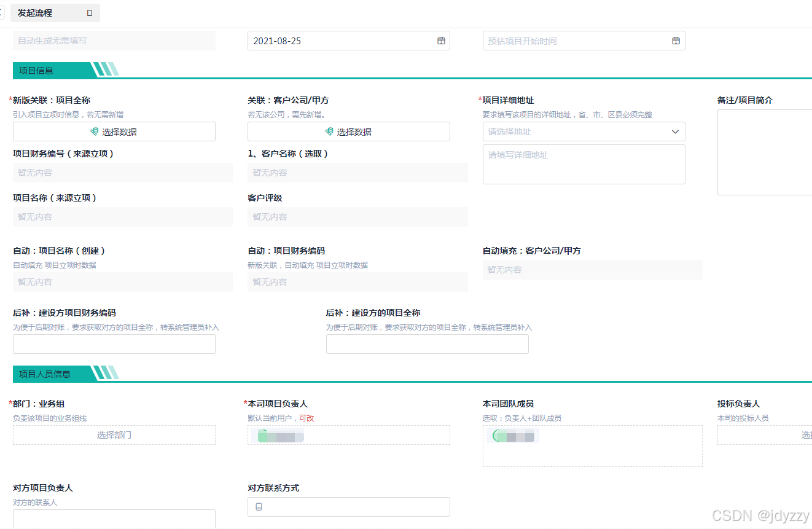Click 自动：项目名称（创建）field
812x529 pixels.
123,282
